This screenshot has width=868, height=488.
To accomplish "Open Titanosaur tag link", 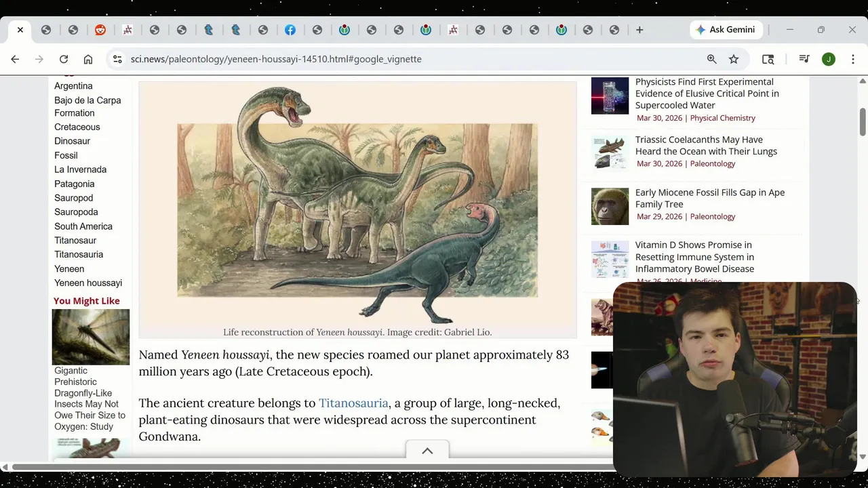I will pos(75,241).
